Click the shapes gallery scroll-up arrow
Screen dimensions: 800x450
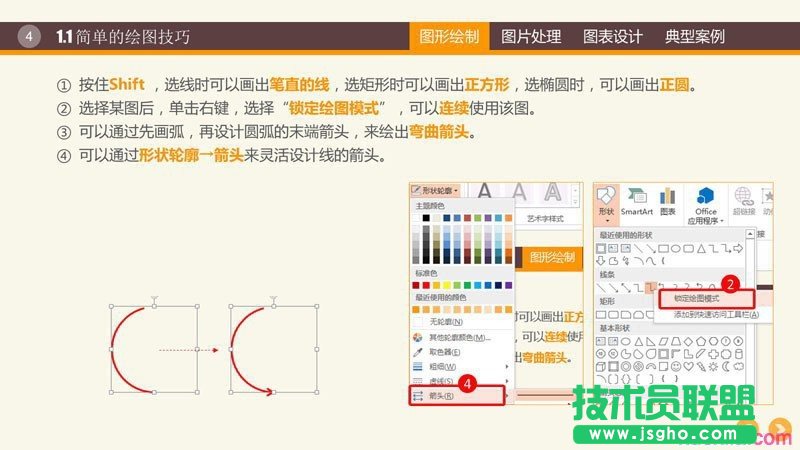(749, 234)
